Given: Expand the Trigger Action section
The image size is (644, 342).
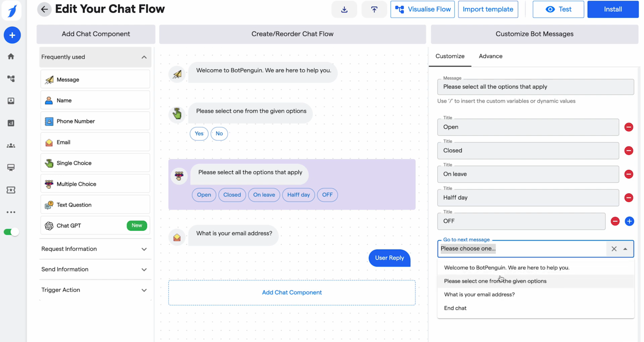Looking at the screenshot, I should coord(95,290).
